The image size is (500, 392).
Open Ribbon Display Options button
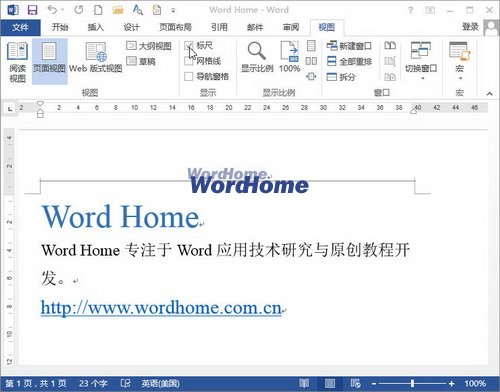[x=430, y=10]
